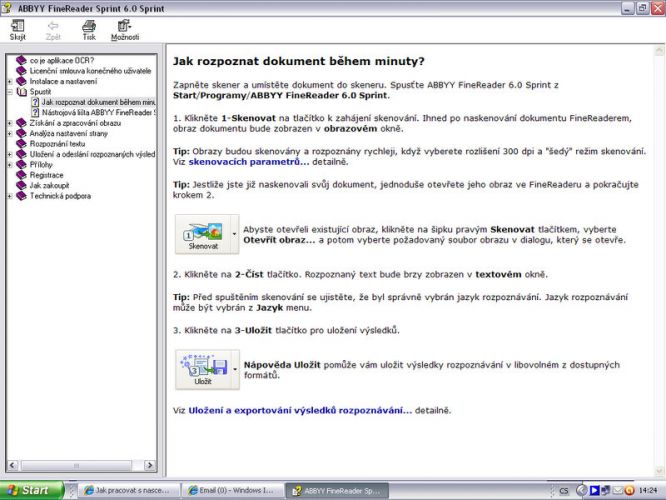Open the Windows Start button
The height and width of the screenshot is (500, 666).
32,491
